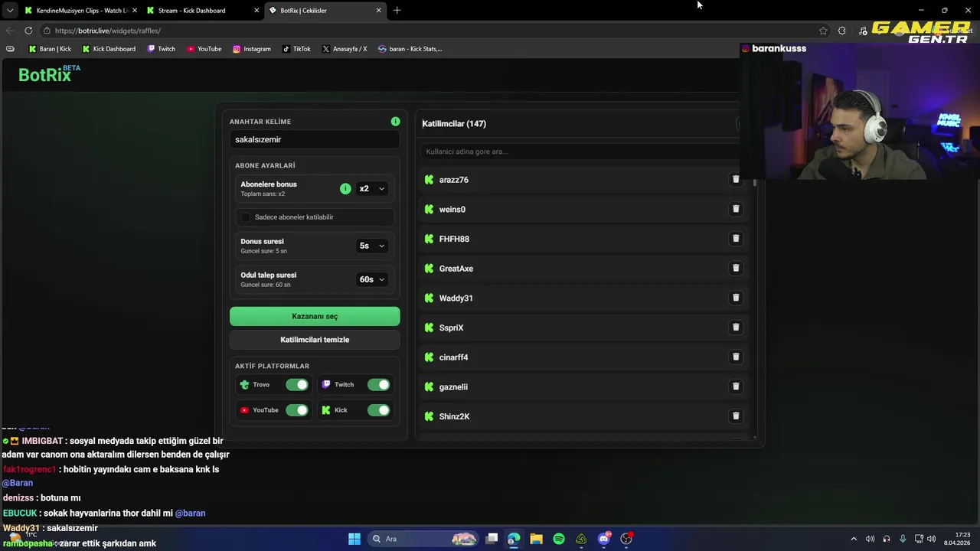Click Kullanici adina gore ara search box
This screenshot has height=551, width=980.
click(x=580, y=152)
